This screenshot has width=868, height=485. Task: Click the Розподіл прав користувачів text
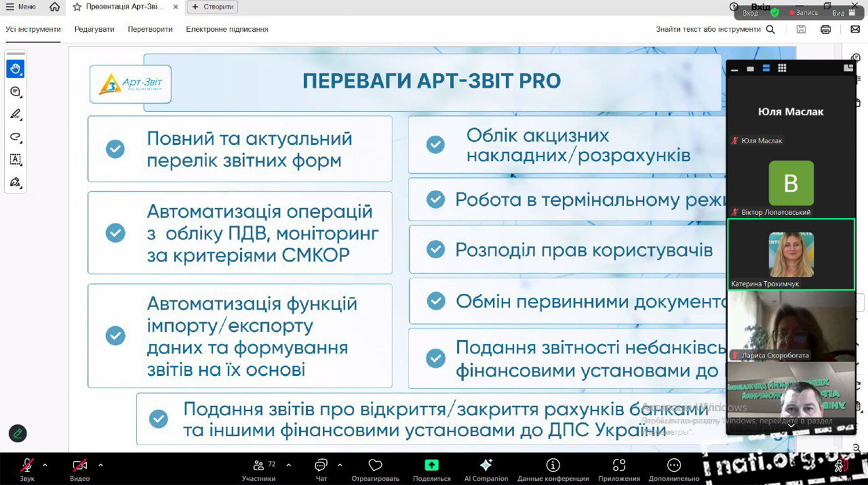(584, 250)
